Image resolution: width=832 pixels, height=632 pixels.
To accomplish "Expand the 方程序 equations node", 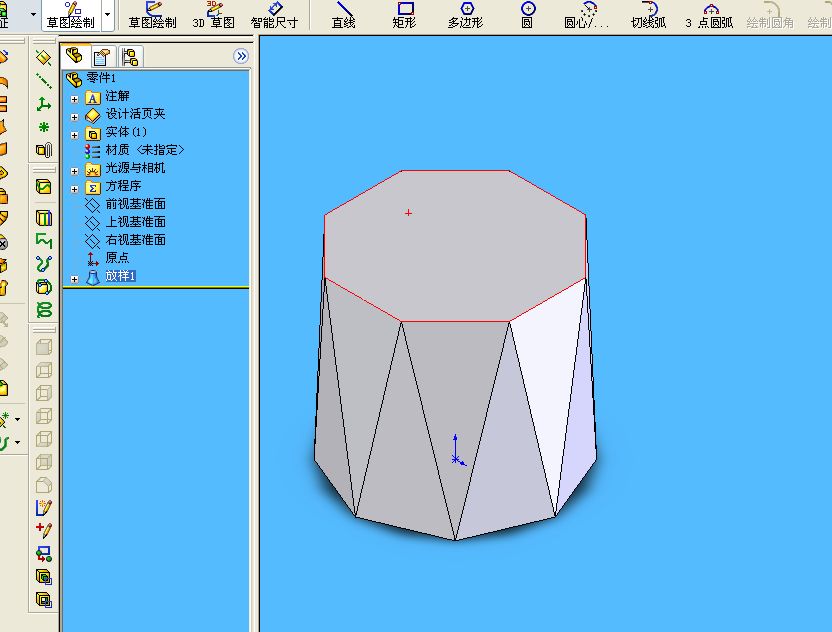I will [x=74, y=189].
